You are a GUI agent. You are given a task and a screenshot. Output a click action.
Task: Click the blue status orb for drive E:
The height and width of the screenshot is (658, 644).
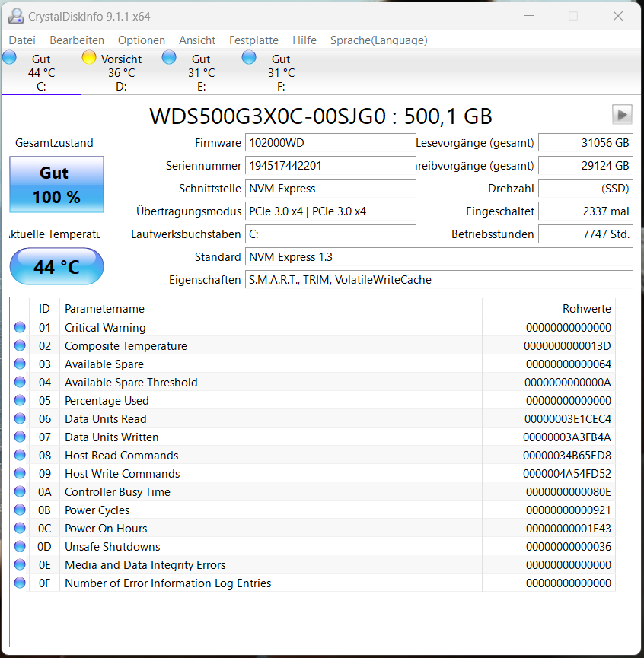[x=169, y=57]
